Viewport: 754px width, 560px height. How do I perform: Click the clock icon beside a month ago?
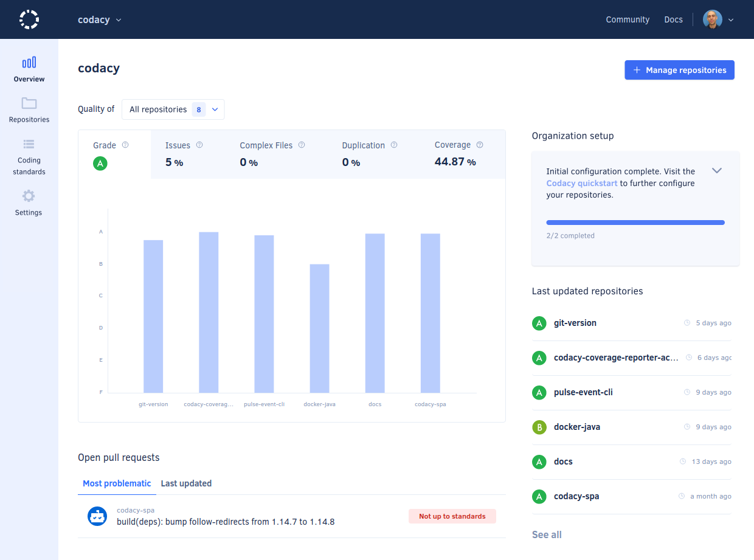682,496
